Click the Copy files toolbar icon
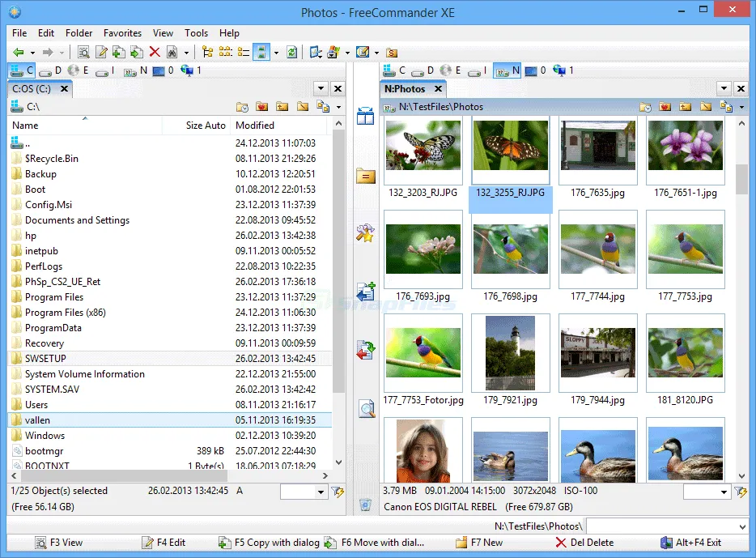756x558 pixels. coord(119,52)
